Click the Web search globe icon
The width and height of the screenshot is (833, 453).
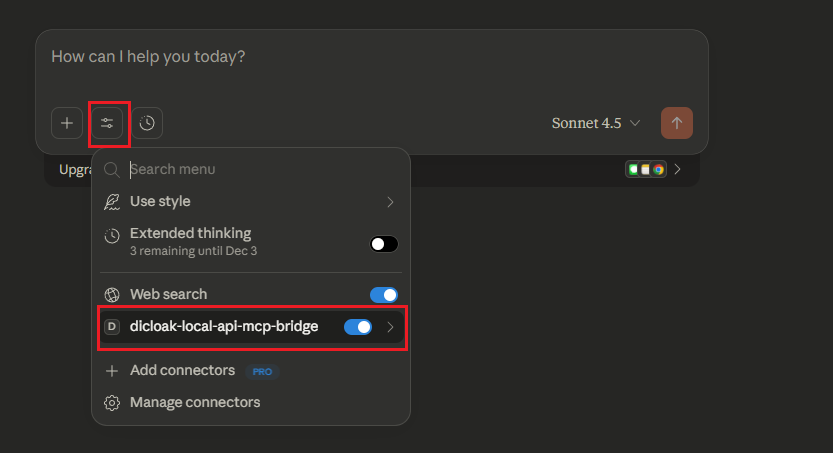point(112,295)
